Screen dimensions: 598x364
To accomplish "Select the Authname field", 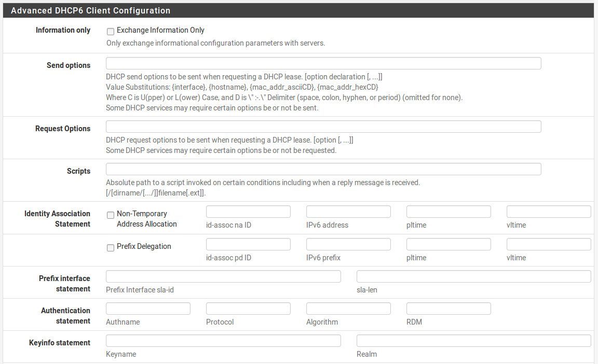I will coord(148,309).
